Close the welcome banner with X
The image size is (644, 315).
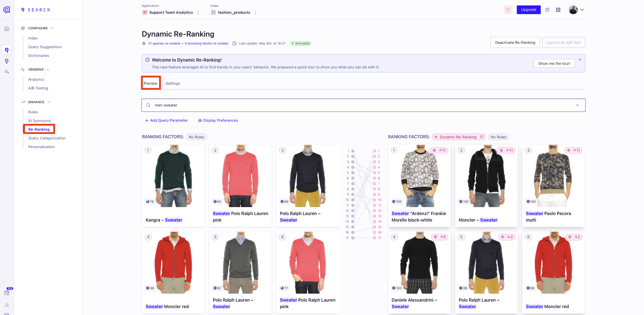click(580, 60)
